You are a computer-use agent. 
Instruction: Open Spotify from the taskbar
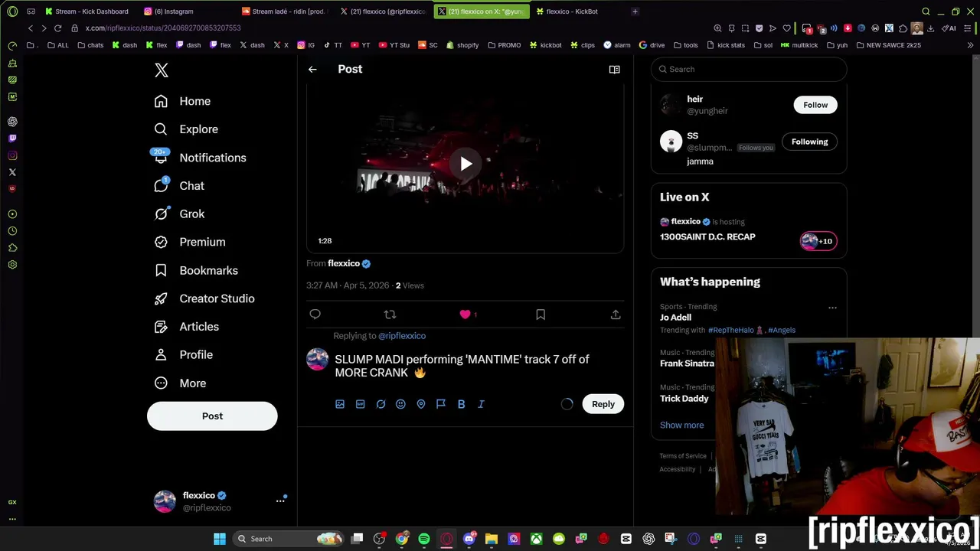pyautogui.click(x=424, y=539)
